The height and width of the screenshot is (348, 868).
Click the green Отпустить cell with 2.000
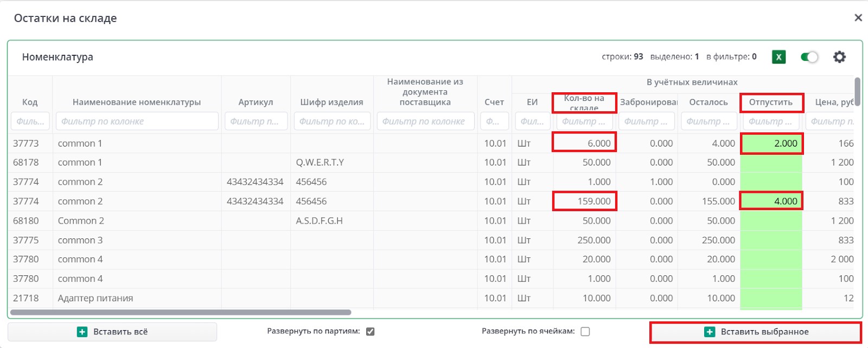pyautogui.click(x=771, y=143)
